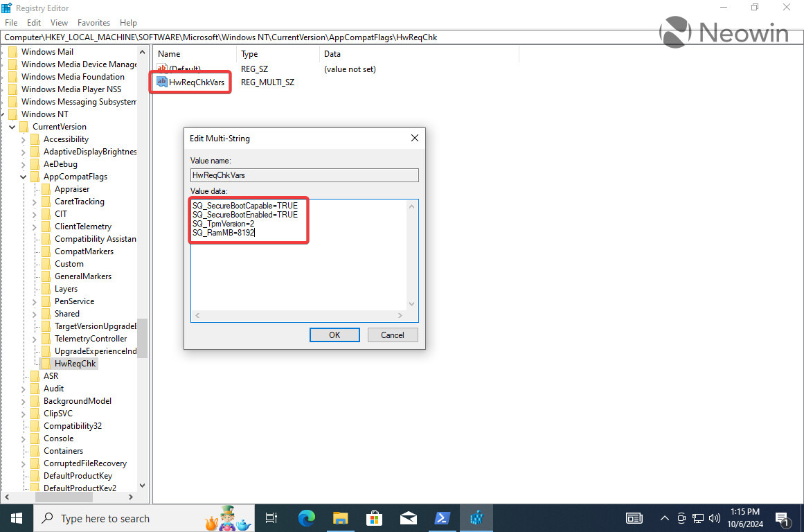Open the Favorites menu

point(93,23)
